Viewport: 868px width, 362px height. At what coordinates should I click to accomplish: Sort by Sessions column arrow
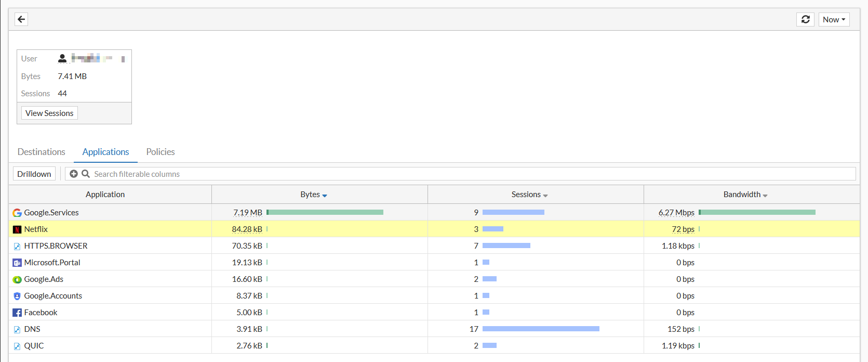[x=545, y=196]
